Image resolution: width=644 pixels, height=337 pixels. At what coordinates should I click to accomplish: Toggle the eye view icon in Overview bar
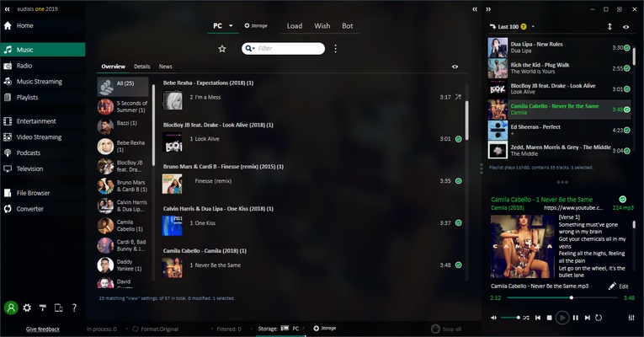(x=455, y=67)
